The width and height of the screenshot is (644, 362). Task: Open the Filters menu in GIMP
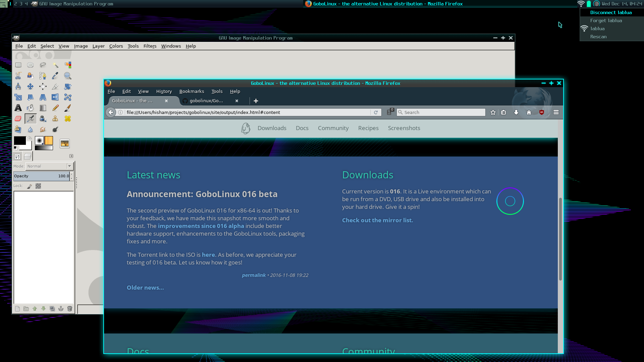150,46
